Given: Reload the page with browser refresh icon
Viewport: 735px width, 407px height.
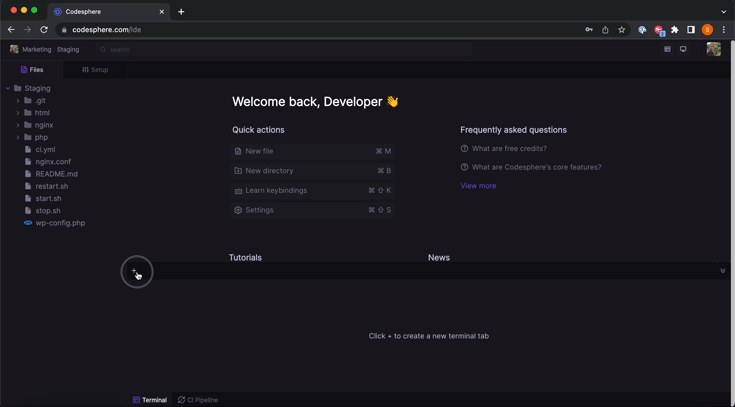Looking at the screenshot, I should point(44,30).
